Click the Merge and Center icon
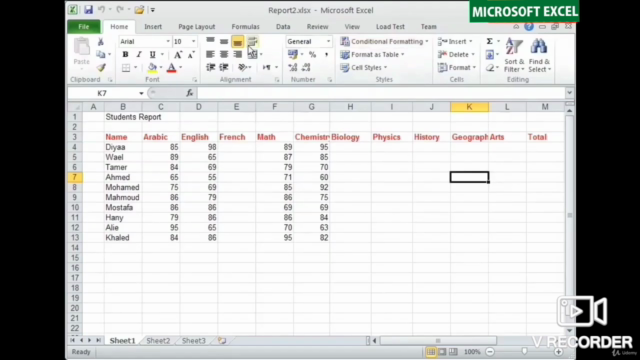Image resolution: width=640 pixels, height=360 pixels. tap(252, 54)
